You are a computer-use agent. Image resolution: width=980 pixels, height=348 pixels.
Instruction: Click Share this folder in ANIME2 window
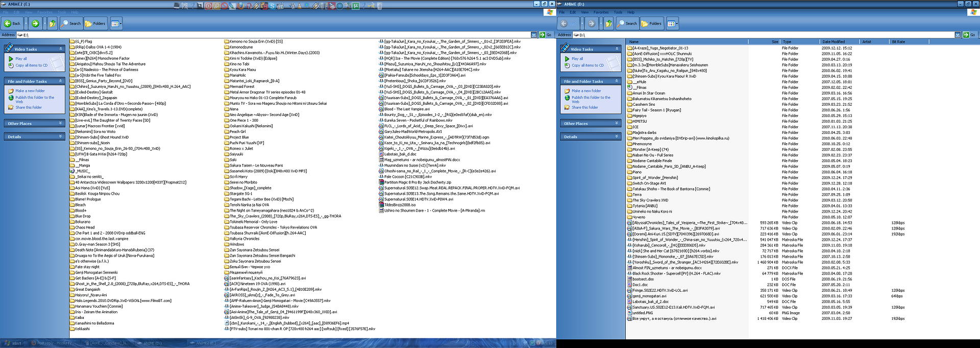[29, 108]
